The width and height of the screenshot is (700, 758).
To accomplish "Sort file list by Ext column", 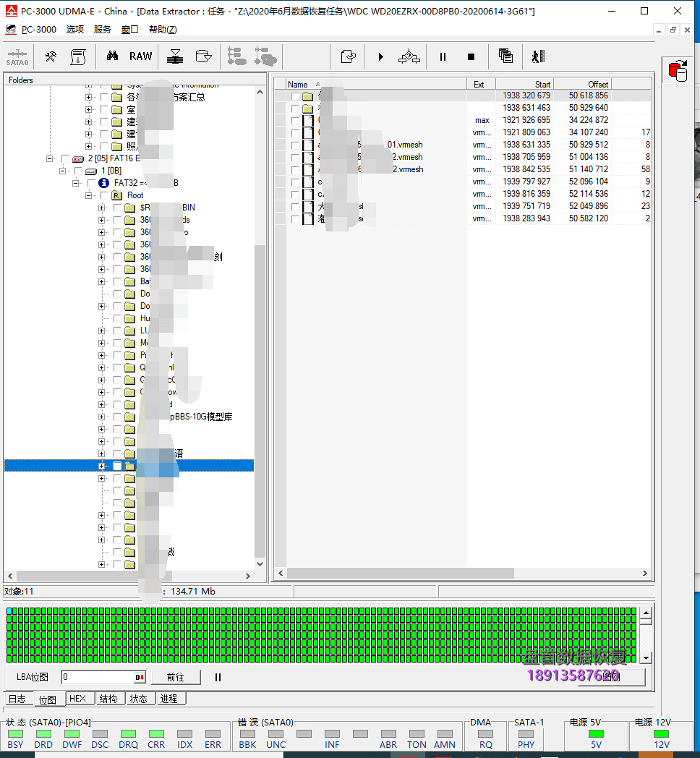I will (x=481, y=84).
